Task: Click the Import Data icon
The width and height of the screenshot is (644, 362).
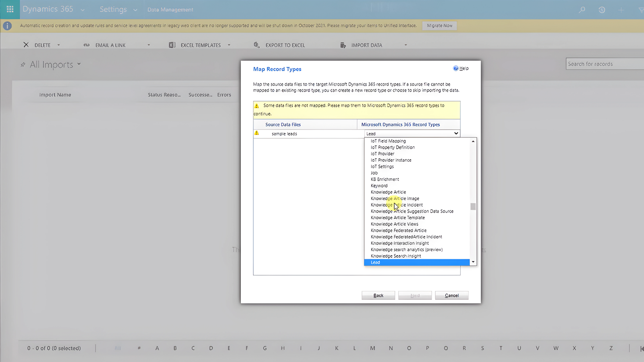Action: pyautogui.click(x=343, y=45)
